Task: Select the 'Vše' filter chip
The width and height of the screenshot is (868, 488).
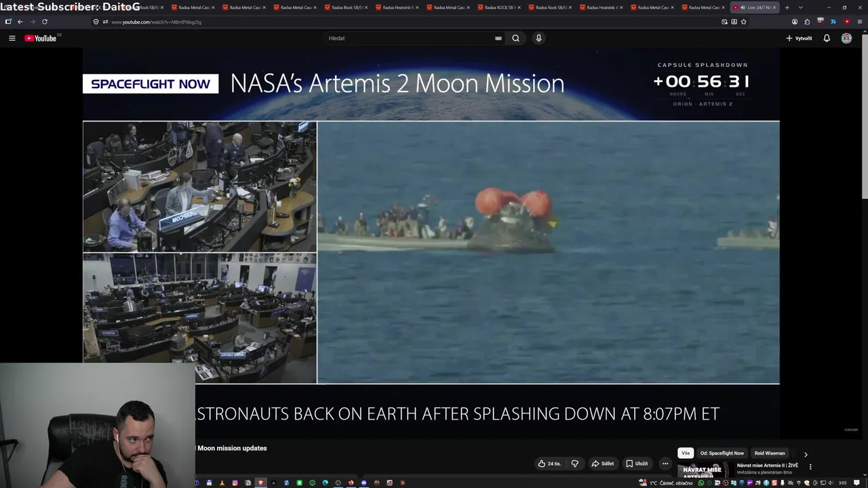Action: tap(686, 453)
